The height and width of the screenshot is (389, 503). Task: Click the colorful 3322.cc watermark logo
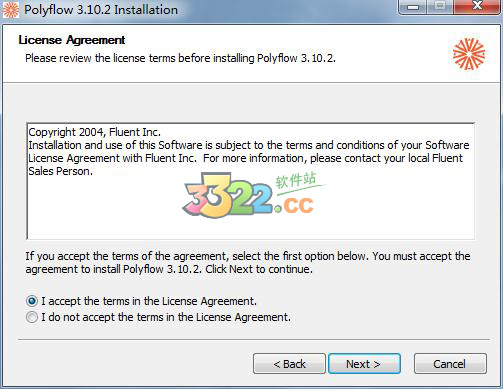(248, 195)
